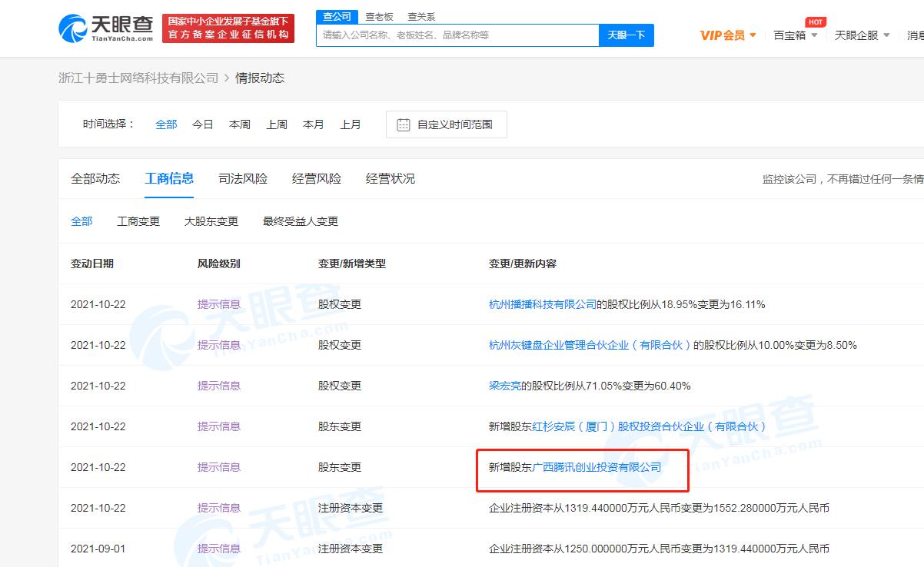The image size is (924, 567).
Task: Open 杭州灰键盘企业管理合伙企业 link
Action: click(590, 345)
